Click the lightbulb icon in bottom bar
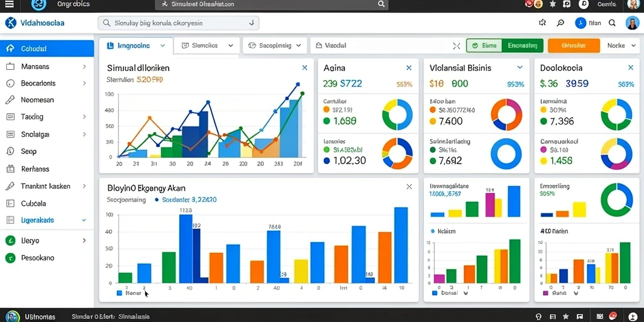This screenshot has width=644, height=322. pyautogui.click(x=539, y=317)
